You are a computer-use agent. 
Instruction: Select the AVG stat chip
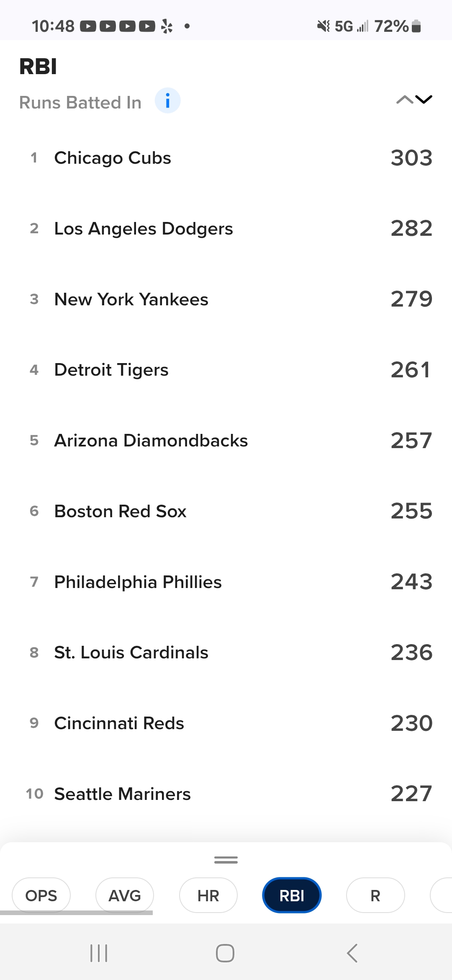click(x=125, y=895)
